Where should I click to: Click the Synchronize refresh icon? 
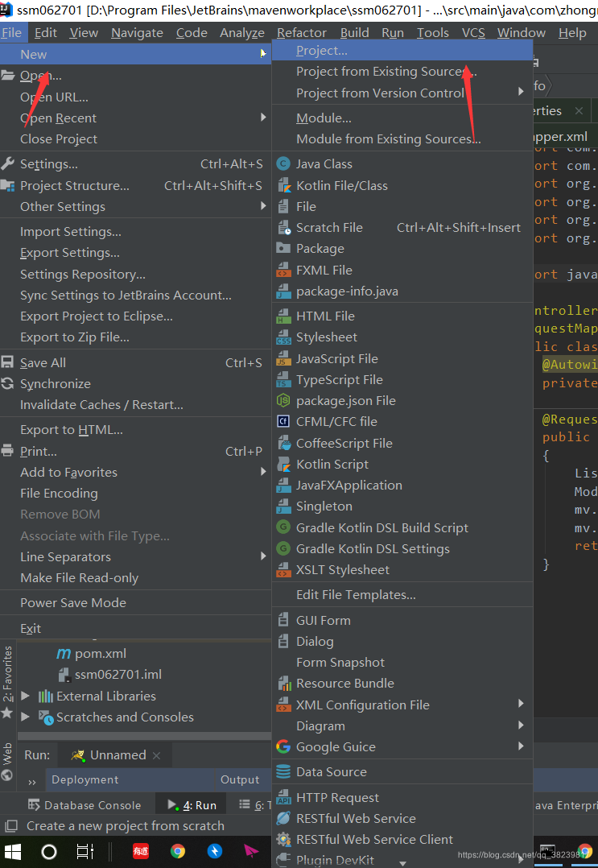tap(7, 383)
